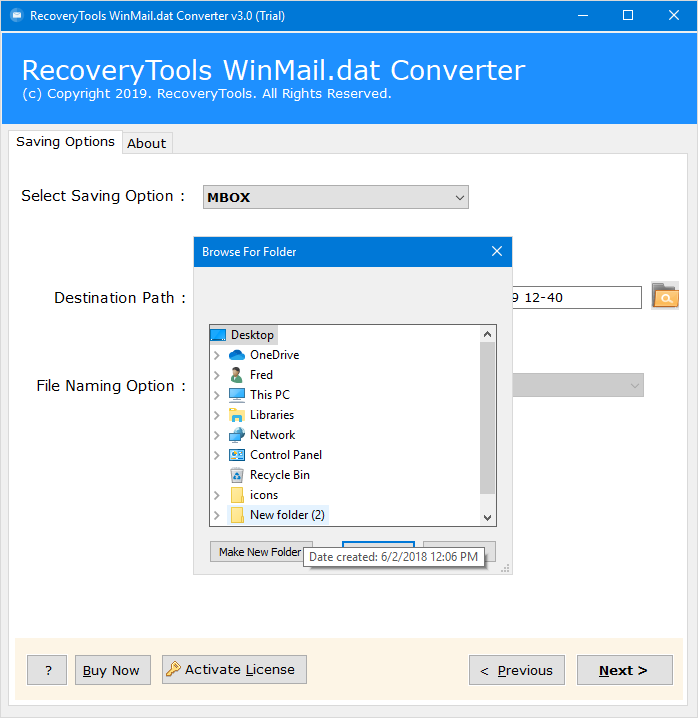Select the New folder (2) label

[x=287, y=515]
